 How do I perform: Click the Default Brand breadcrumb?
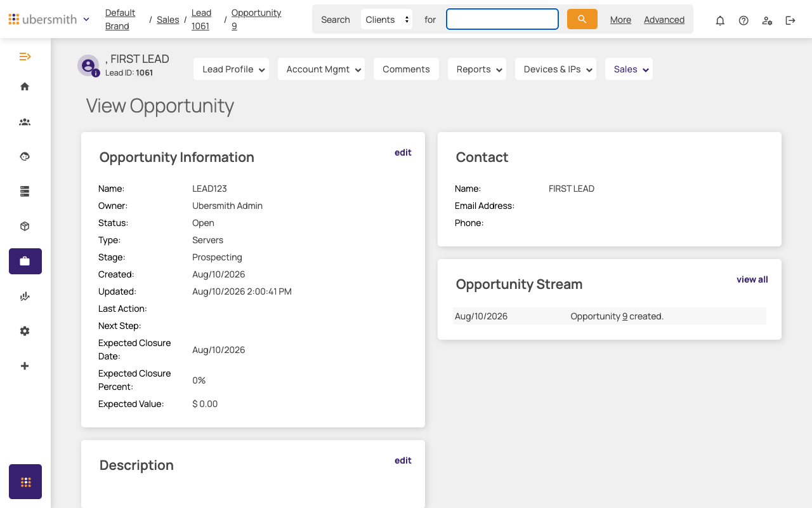point(120,19)
